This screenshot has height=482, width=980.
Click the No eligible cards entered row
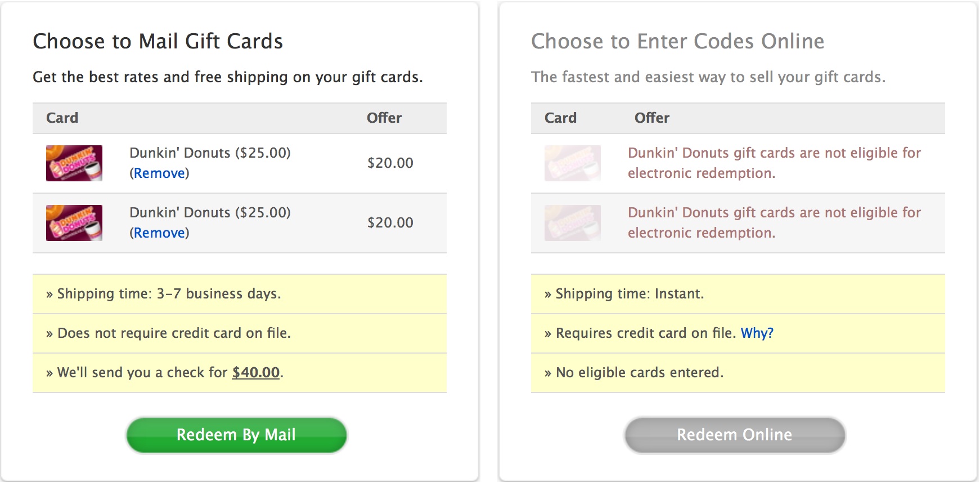(x=738, y=373)
